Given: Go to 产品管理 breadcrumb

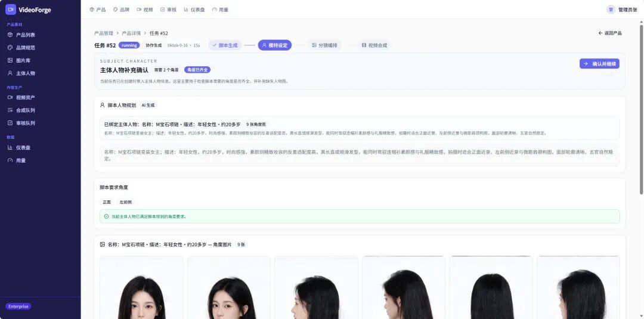Looking at the screenshot, I should (x=104, y=33).
